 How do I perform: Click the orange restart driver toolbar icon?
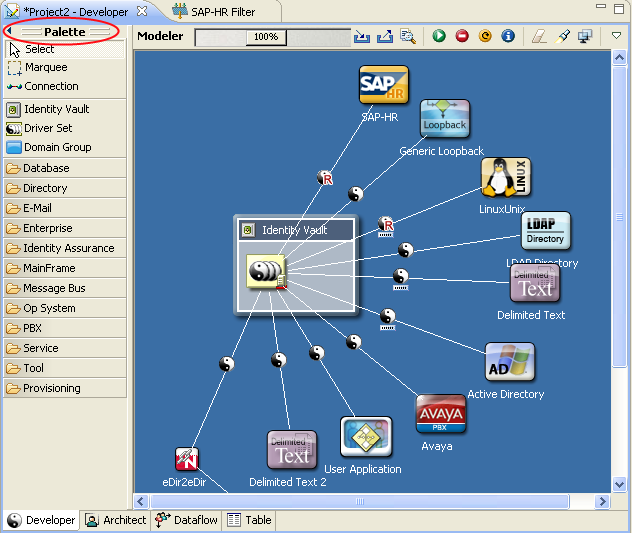pyautogui.click(x=485, y=36)
